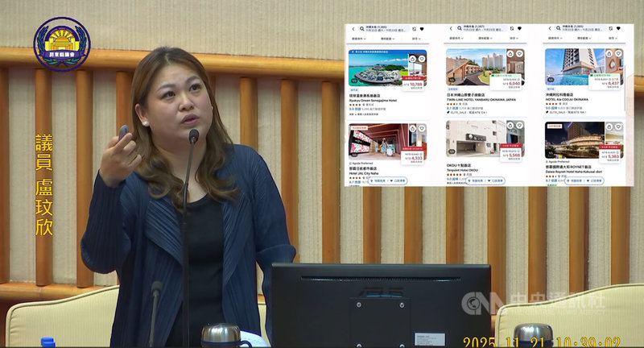This screenshot has height=348, width=644.
Task: Toggle favorite heart on HOTEL Ala COOJU OKINAWA
Action: 618,55
